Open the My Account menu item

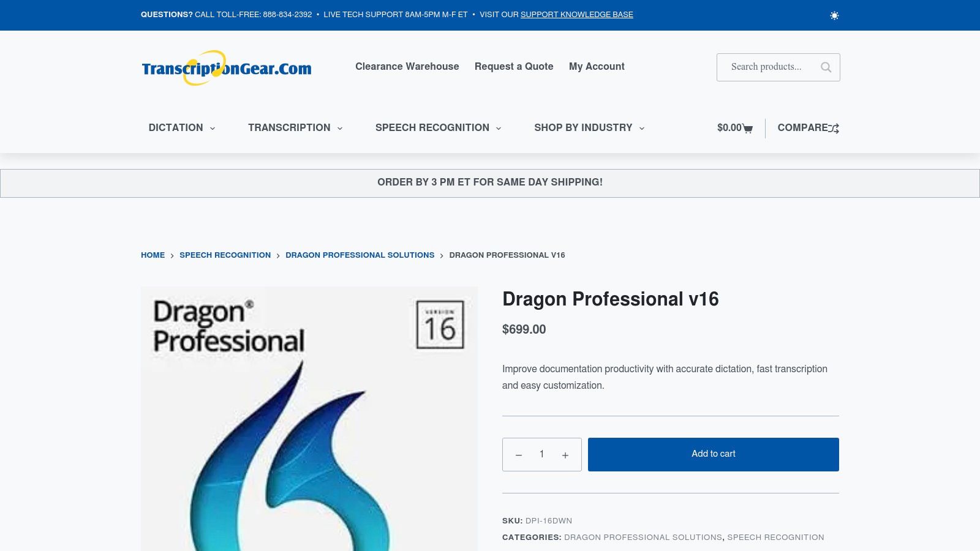click(x=597, y=67)
